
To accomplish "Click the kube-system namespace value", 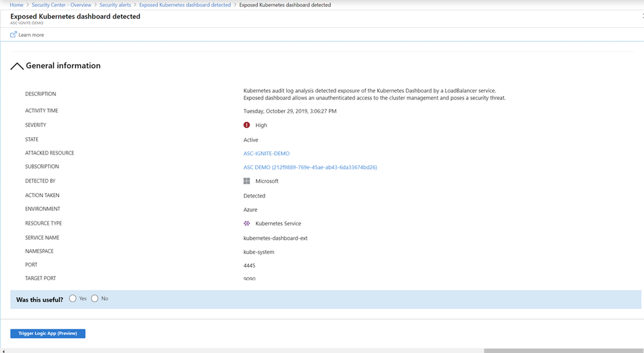I will click(x=259, y=252).
